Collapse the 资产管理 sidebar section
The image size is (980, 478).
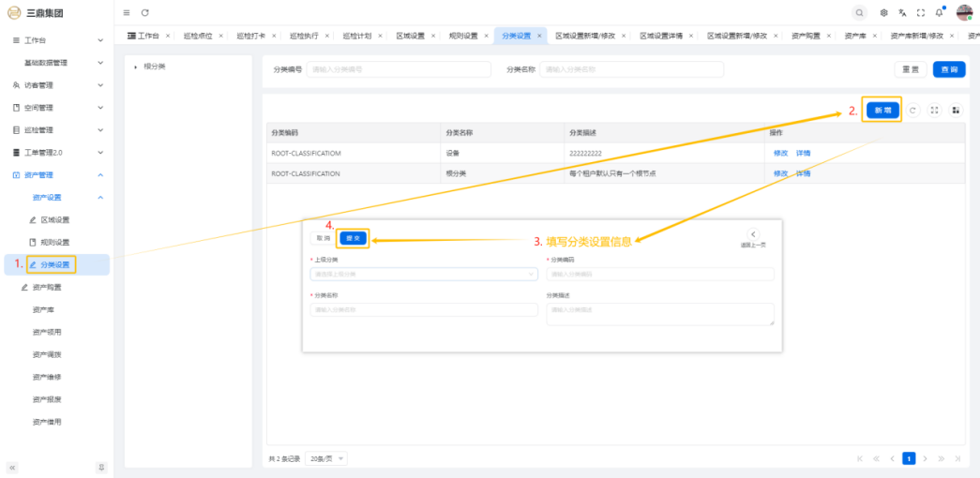tap(100, 175)
